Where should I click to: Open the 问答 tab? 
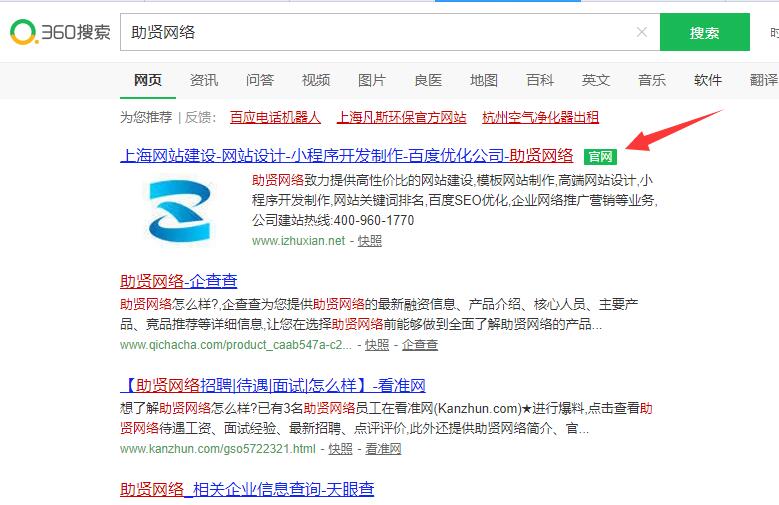pos(260,80)
